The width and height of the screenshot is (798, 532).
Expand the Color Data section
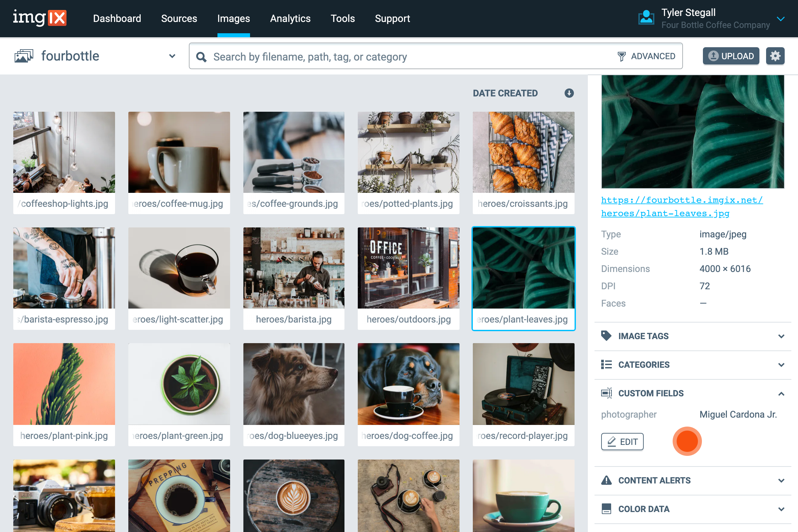click(781, 509)
